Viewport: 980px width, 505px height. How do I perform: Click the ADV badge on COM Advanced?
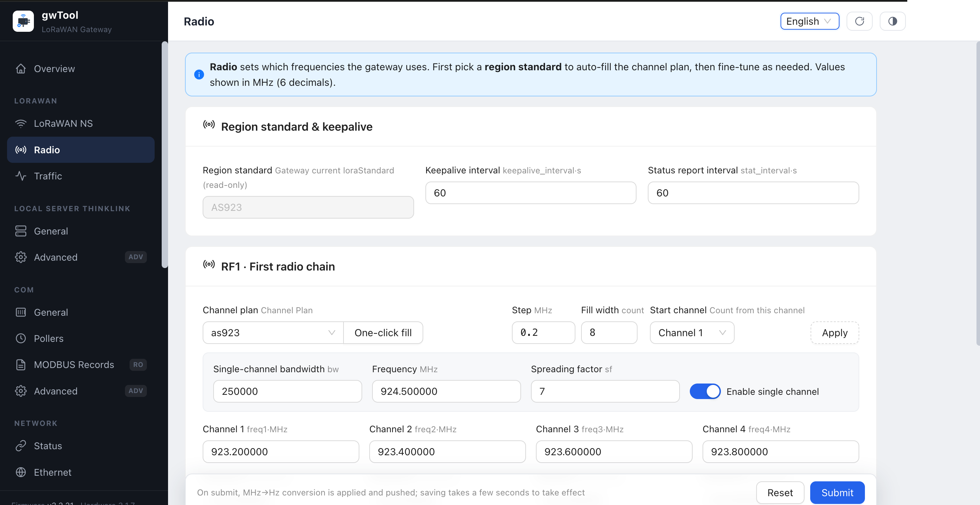pos(136,391)
